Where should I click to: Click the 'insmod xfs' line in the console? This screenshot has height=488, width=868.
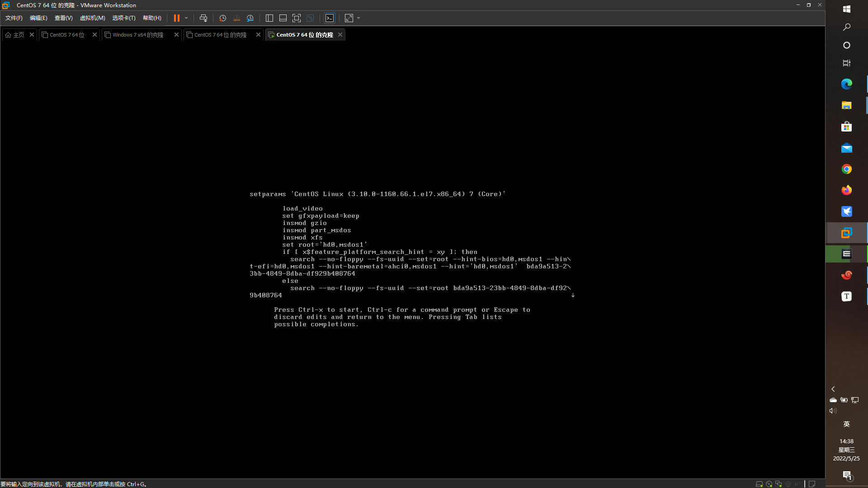click(302, 238)
